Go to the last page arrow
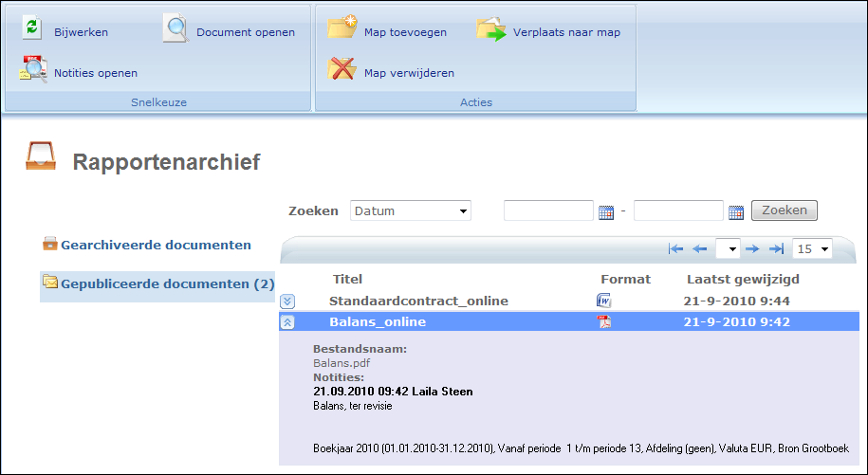Image resolution: width=868 pixels, height=475 pixels. 776,248
